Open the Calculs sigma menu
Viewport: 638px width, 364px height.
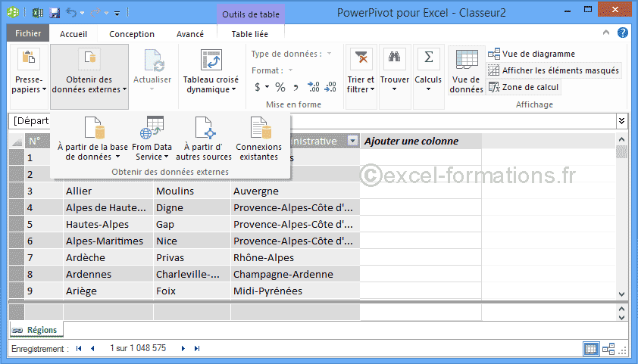pos(428,76)
